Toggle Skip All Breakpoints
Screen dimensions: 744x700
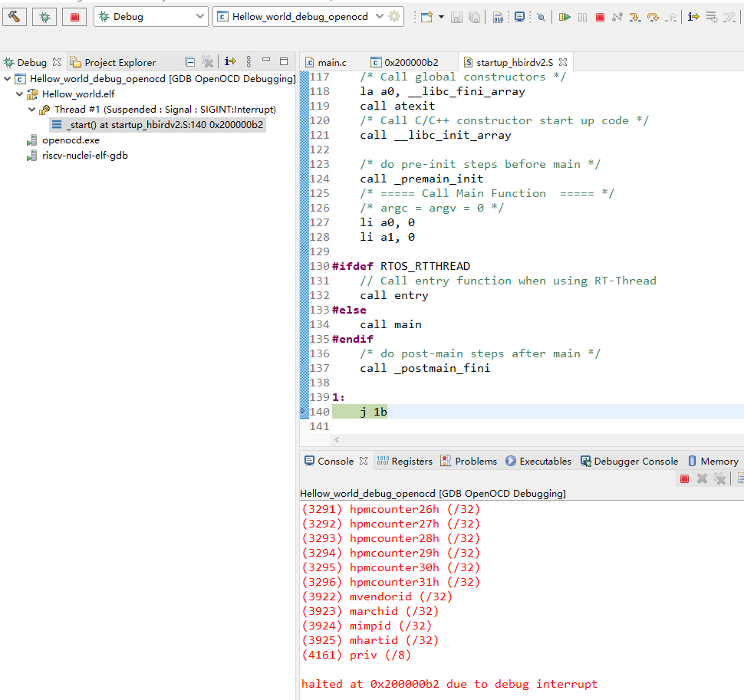pyautogui.click(x=541, y=18)
